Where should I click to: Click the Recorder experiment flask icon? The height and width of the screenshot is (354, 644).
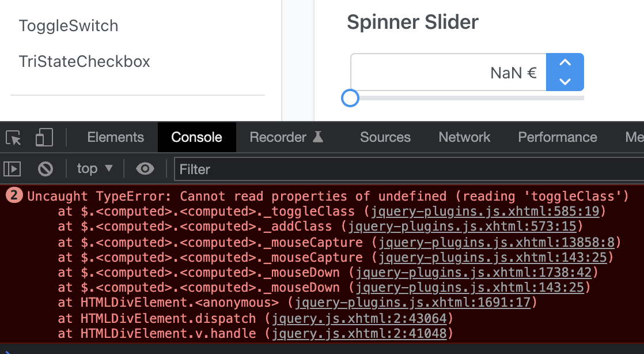click(x=317, y=137)
